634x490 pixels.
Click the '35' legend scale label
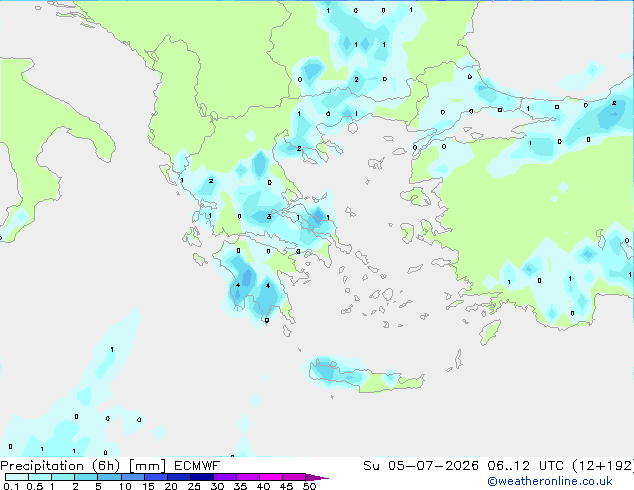(x=240, y=486)
